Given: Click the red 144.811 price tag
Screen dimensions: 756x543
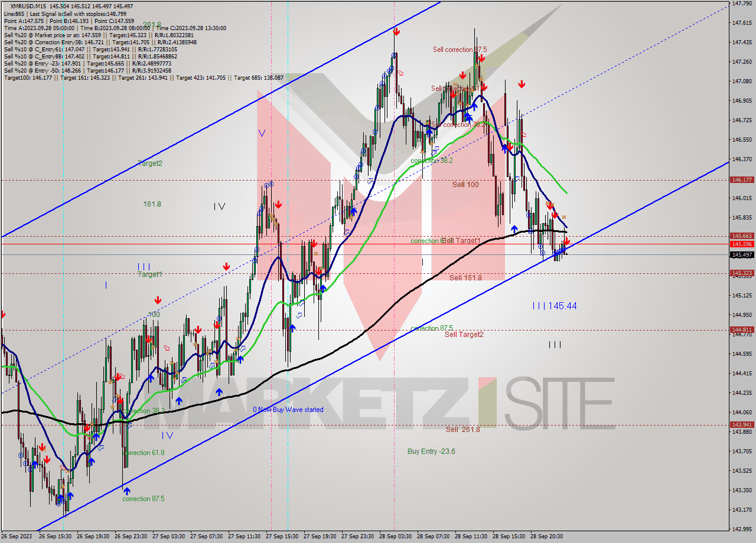Looking at the screenshot, I should click(x=742, y=330).
